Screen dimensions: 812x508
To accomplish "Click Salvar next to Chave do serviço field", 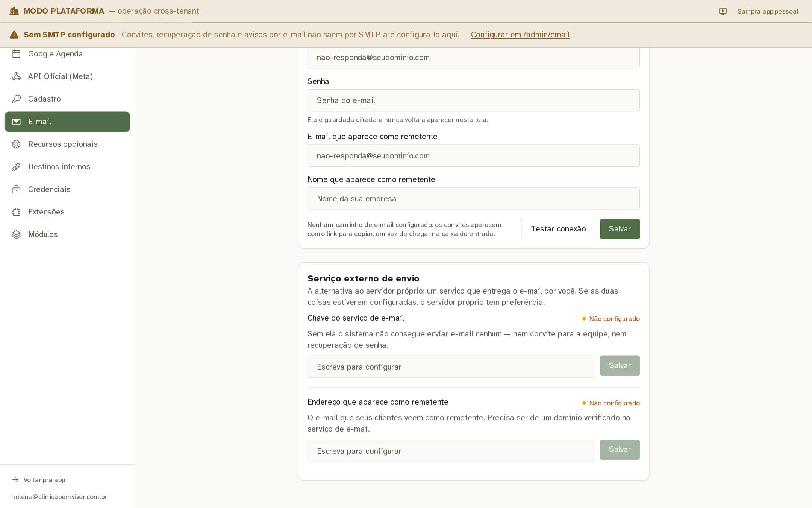I will click(620, 365).
